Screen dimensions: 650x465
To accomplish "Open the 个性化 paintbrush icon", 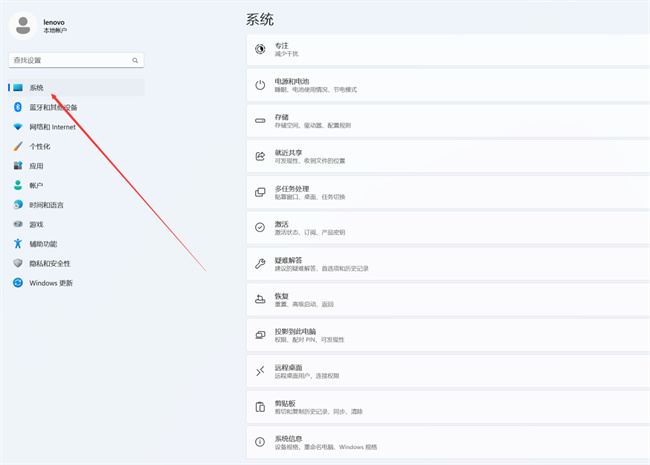I will [18, 146].
